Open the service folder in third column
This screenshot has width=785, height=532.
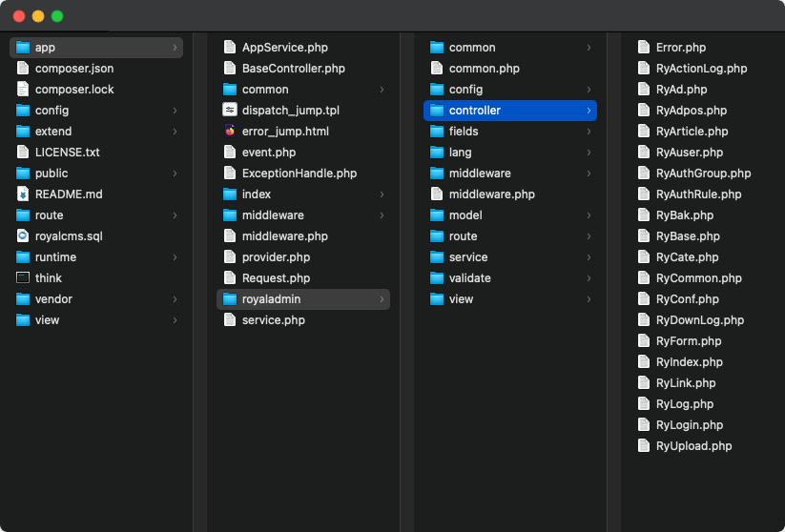click(x=467, y=256)
